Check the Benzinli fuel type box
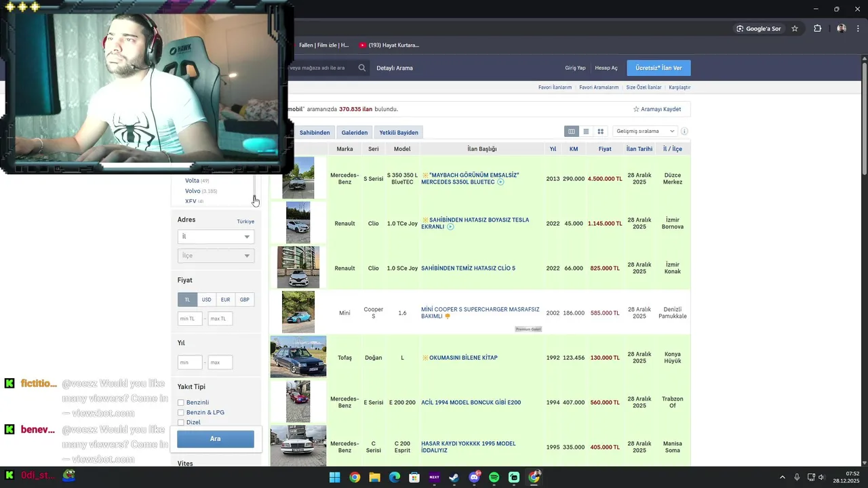868x488 pixels. click(x=181, y=403)
